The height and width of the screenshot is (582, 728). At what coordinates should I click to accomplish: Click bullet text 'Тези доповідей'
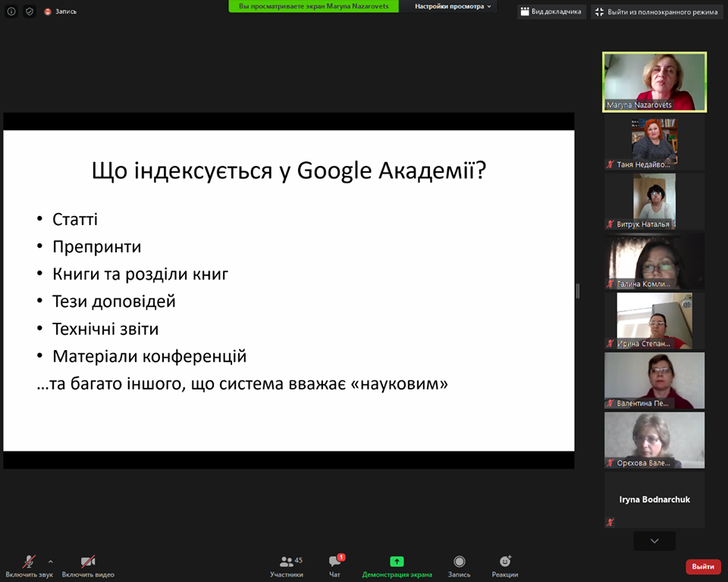tap(114, 302)
